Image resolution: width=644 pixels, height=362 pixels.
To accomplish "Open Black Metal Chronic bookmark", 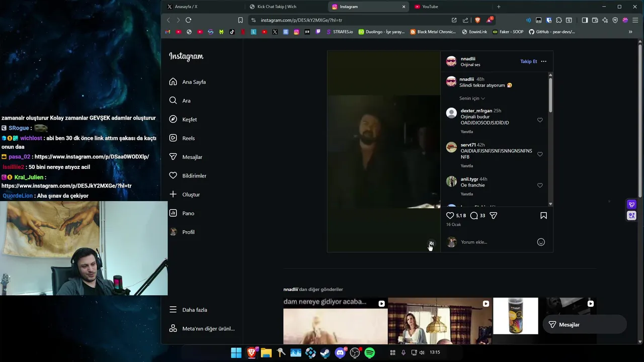I will click(433, 32).
